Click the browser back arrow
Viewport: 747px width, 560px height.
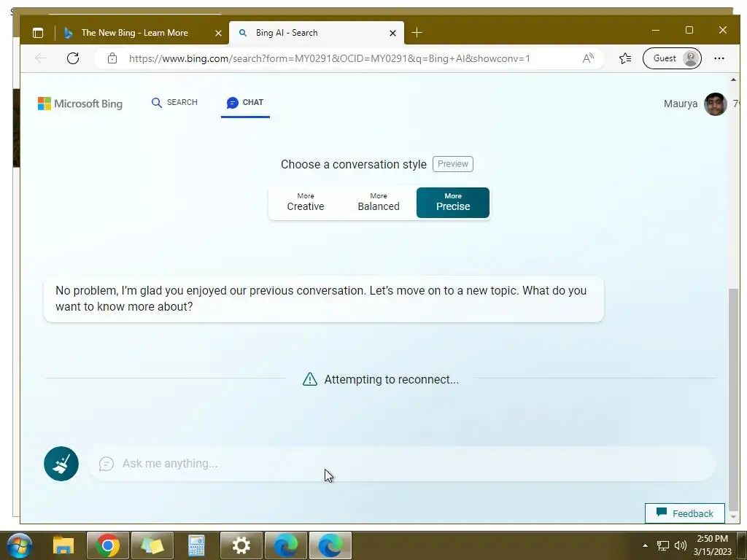pos(41,58)
